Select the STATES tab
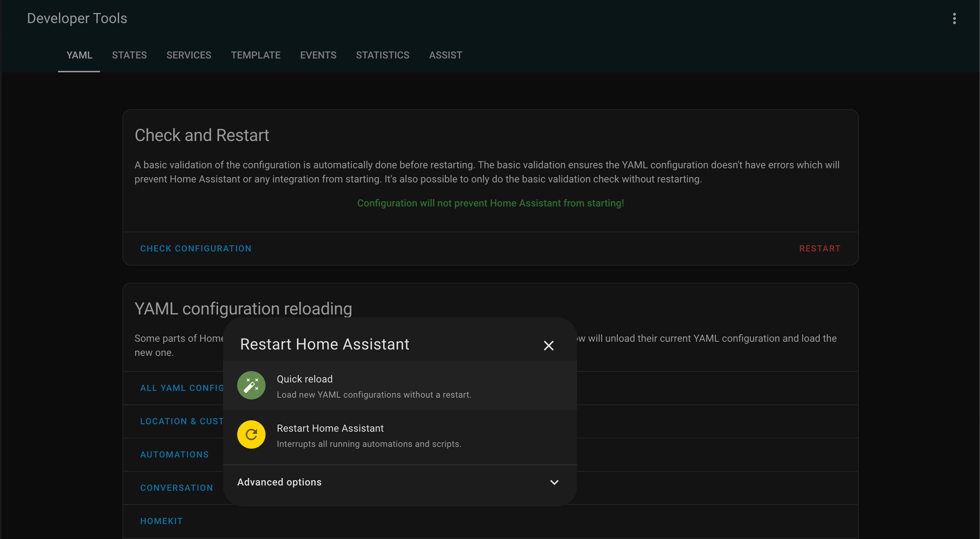The height and width of the screenshot is (539, 980). [129, 55]
